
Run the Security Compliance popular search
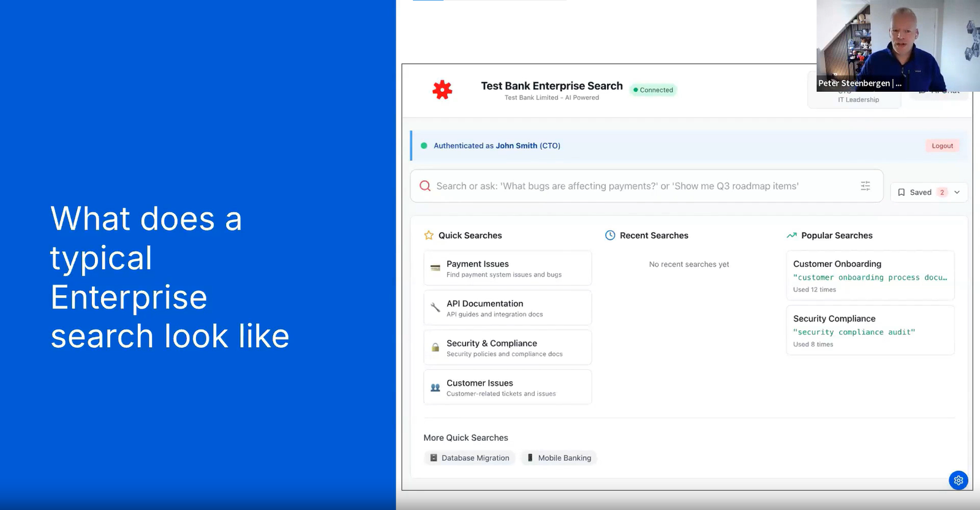[x=870, y=331]
